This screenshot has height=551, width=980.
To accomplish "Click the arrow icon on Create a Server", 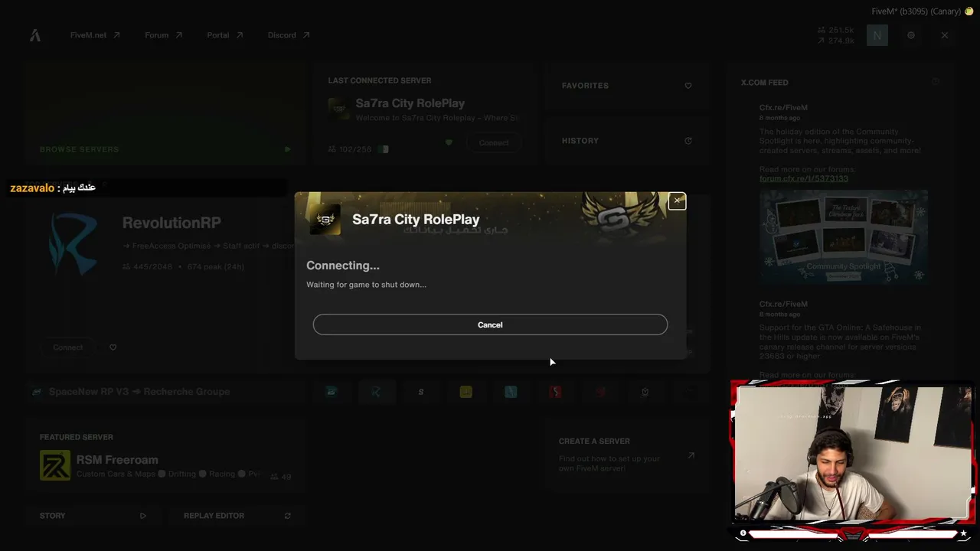I will tap(691, 455).
